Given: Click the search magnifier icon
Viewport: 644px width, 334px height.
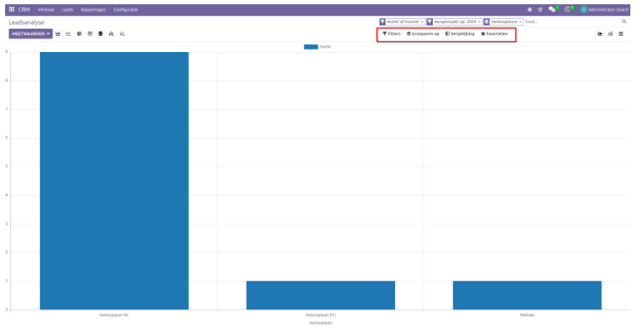Looking at the screenshot, I should coord(623,21).
